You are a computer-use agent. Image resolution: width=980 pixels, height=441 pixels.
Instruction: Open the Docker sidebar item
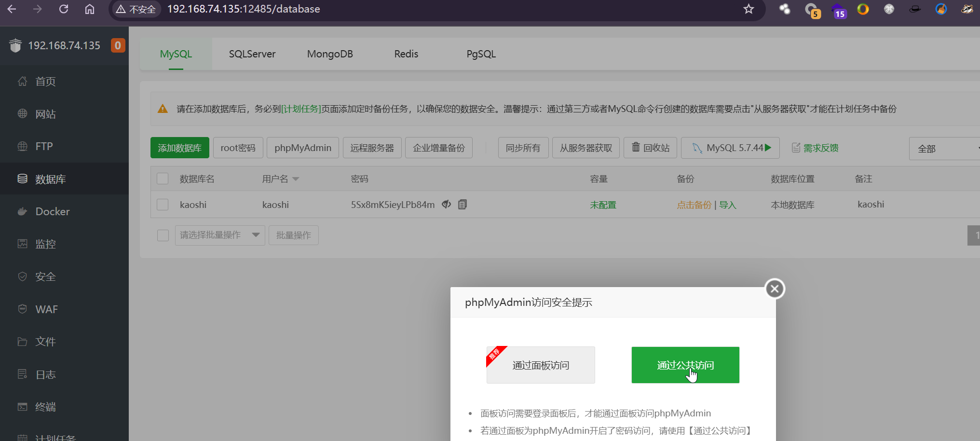(52, 211)
